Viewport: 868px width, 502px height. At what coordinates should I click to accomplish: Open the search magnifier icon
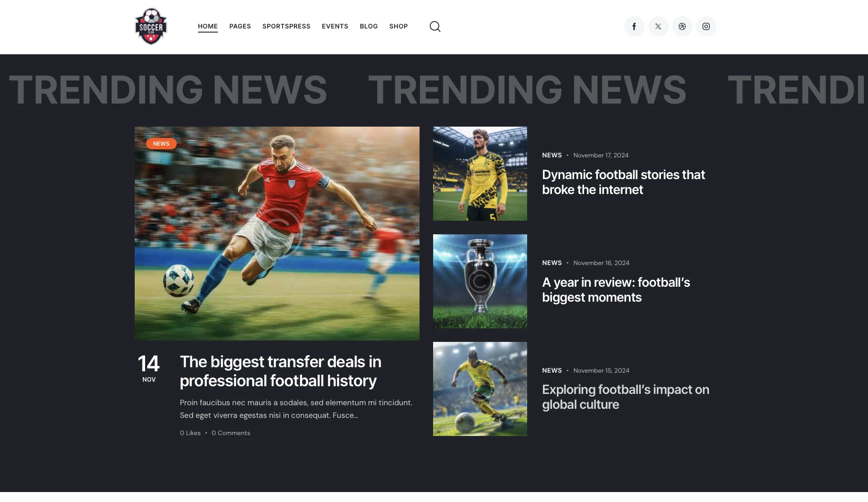point(435,27)
